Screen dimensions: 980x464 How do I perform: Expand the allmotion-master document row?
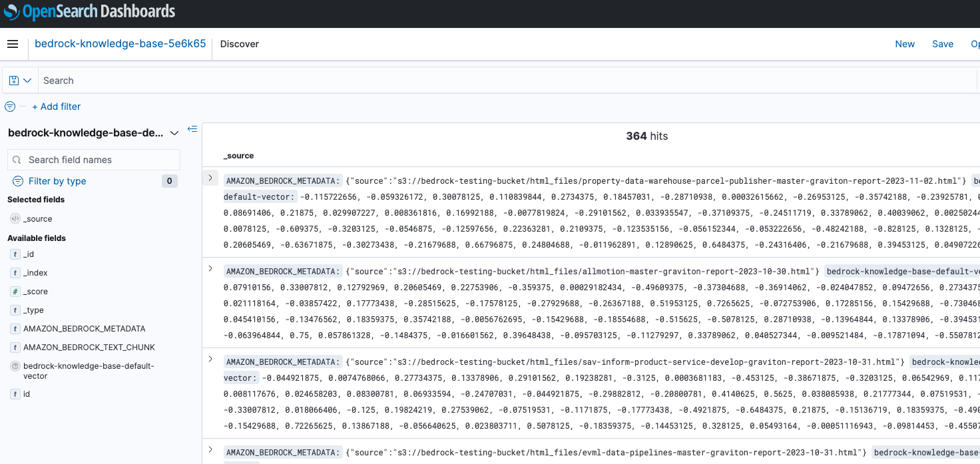click(x=210, y=268)
